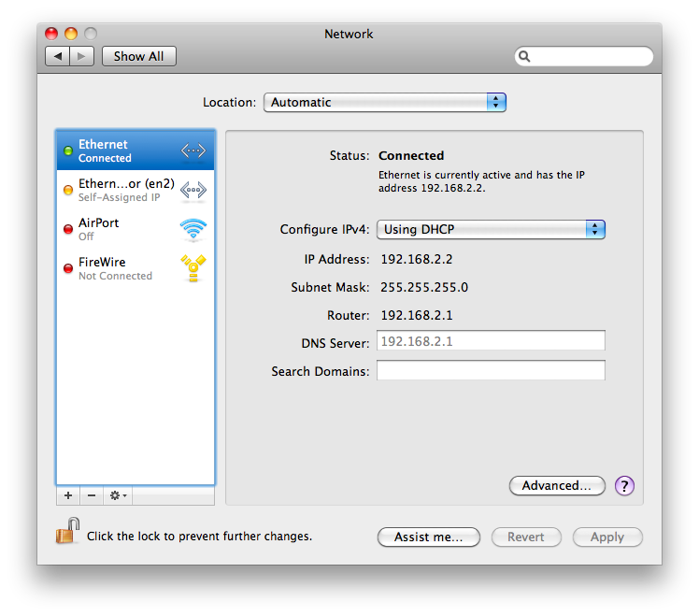699x616 pixels.
Task: Click the lock to prevent changes
Action: [x=65, y=535]
